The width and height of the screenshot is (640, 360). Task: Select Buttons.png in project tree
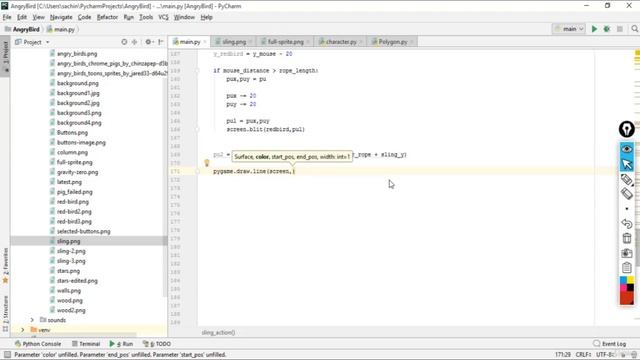72,133
